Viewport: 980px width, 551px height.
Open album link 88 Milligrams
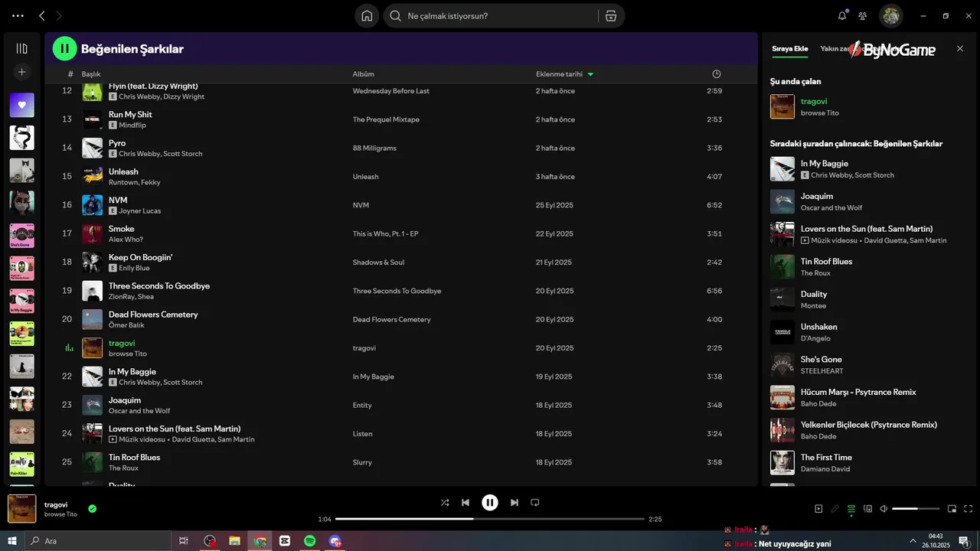[x=374, y=148]
